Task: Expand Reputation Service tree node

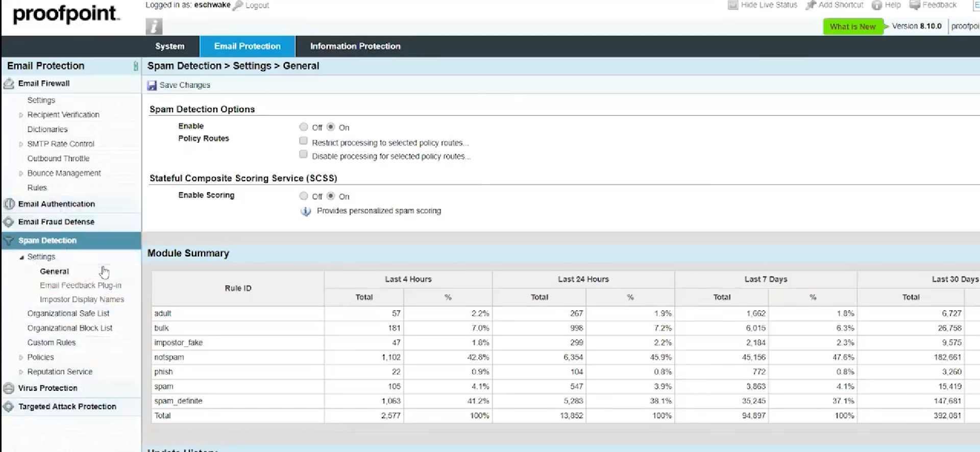Action: tap(21, 372)
